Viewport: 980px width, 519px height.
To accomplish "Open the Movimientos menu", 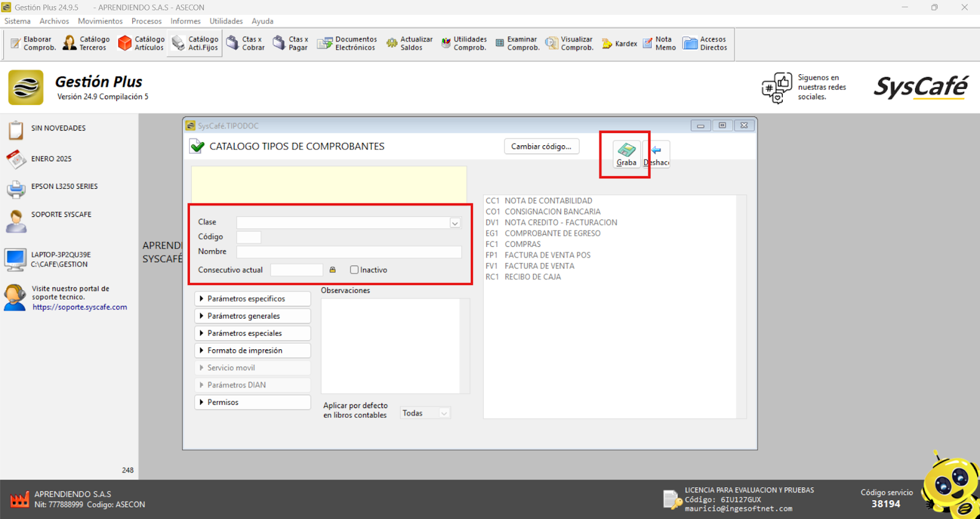I will [x=100, y=21].
